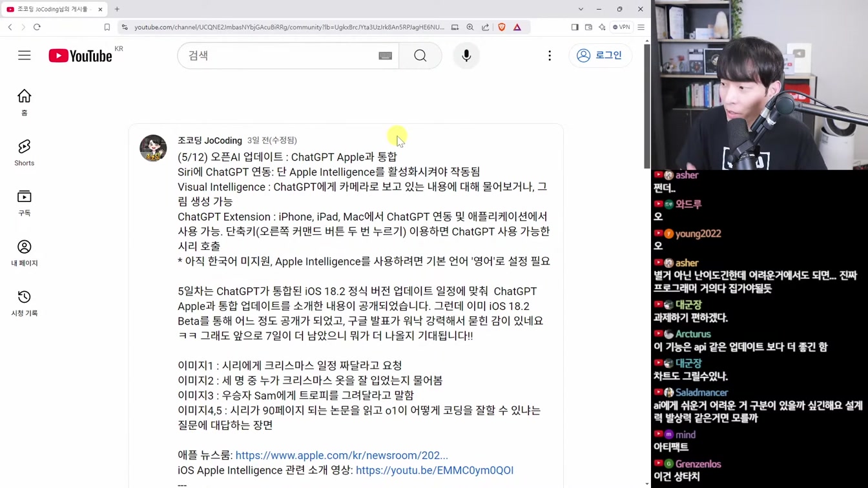Go forward in browser history

click(23, 27)
